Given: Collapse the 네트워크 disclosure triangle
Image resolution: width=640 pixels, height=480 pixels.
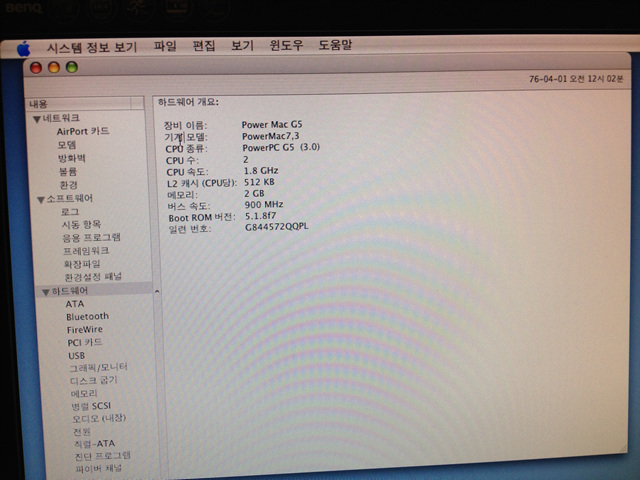Looking at the screenshot, I should [x=37, y=119].
